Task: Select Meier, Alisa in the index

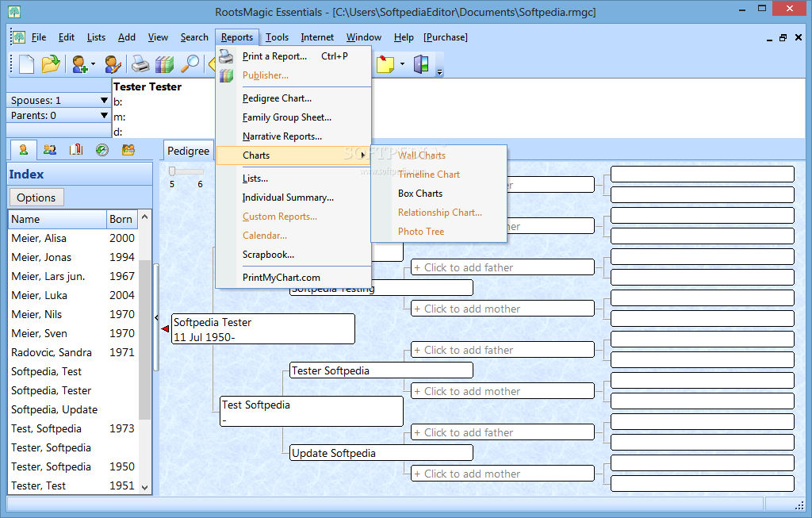Action: coord(73,238)
